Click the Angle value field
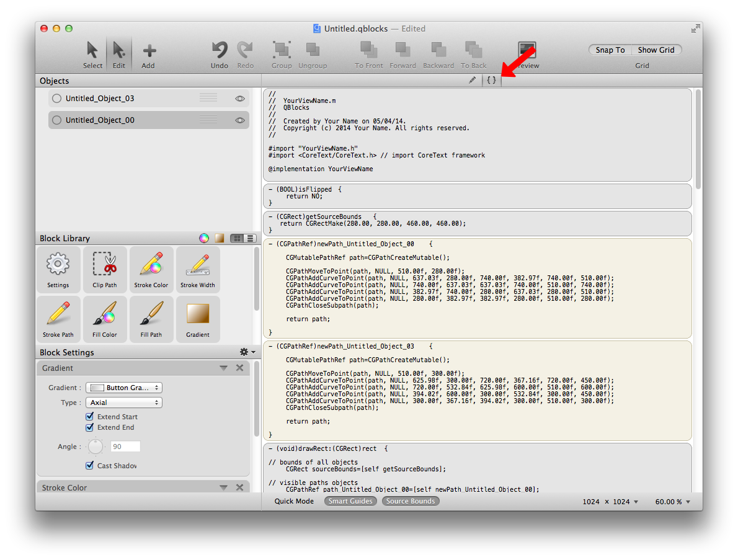The height and width of the screenshot is (560, 738). point(125,447)
